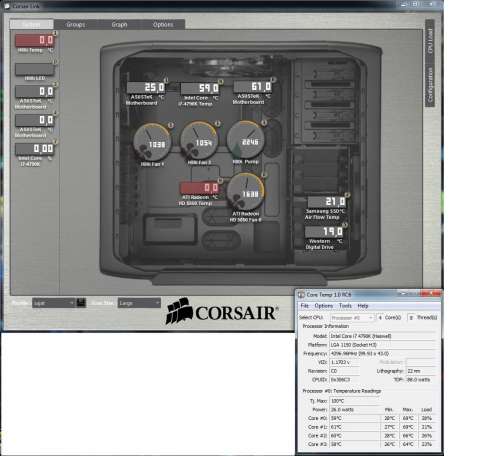Click the Frequency field in Core Temp
The height and width of the screenshot is (456, 500).
[383, 353]
